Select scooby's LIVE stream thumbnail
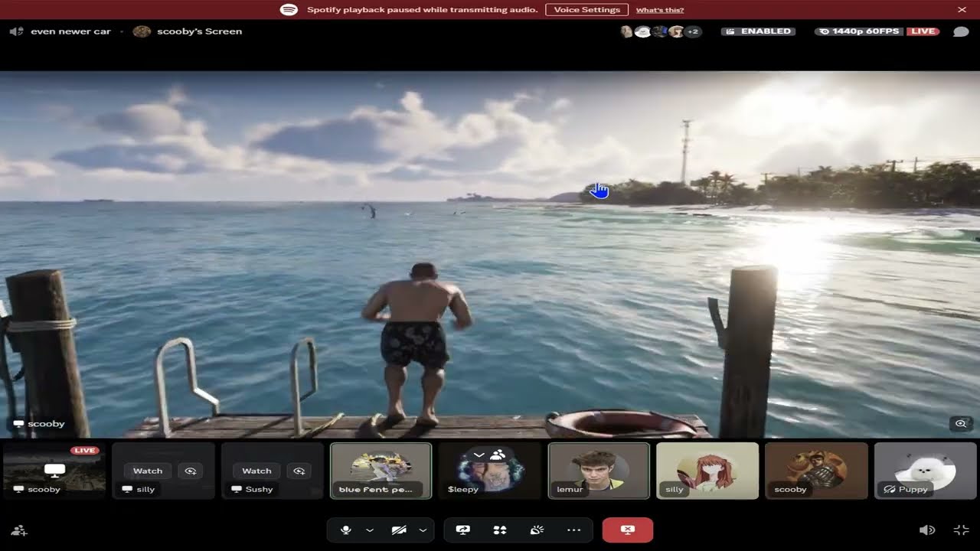 (x=54, y=471)
